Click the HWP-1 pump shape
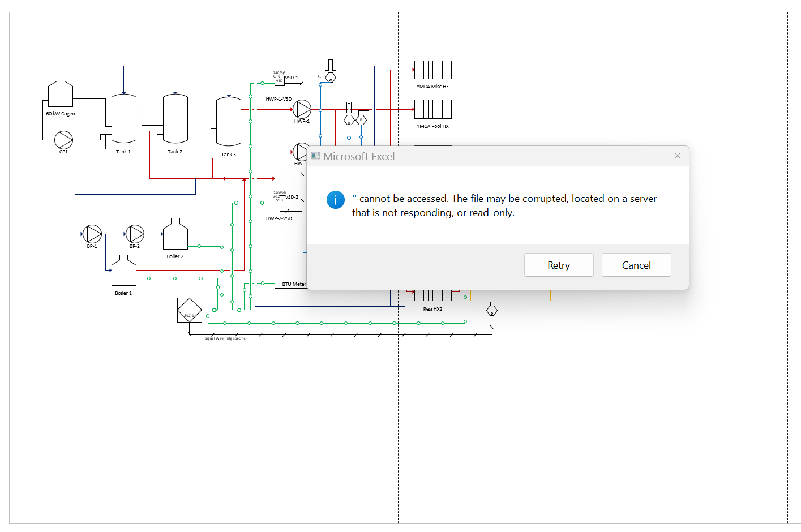Image resolution: width=801 pixels, height=532 pixels. (302, 110)
